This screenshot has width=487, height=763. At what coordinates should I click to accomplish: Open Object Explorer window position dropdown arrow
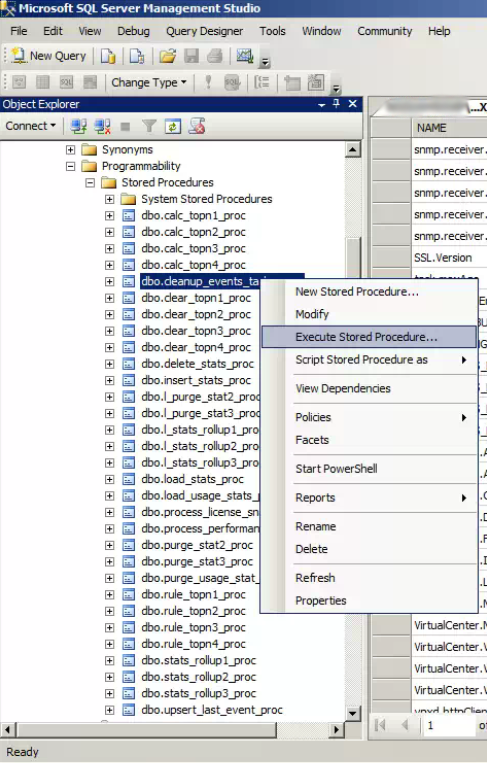(322, 105)
